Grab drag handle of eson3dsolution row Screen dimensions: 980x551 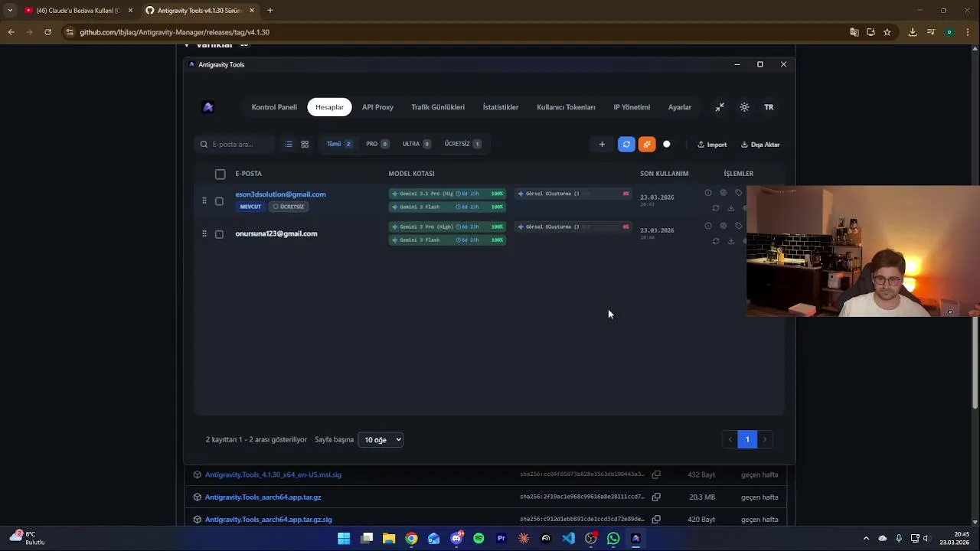[x=204, y=201]
